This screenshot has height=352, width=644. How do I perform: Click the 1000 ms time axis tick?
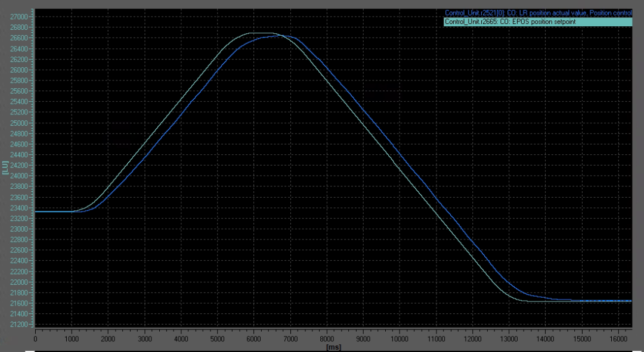pyautogui.click(x=72, y=339)
